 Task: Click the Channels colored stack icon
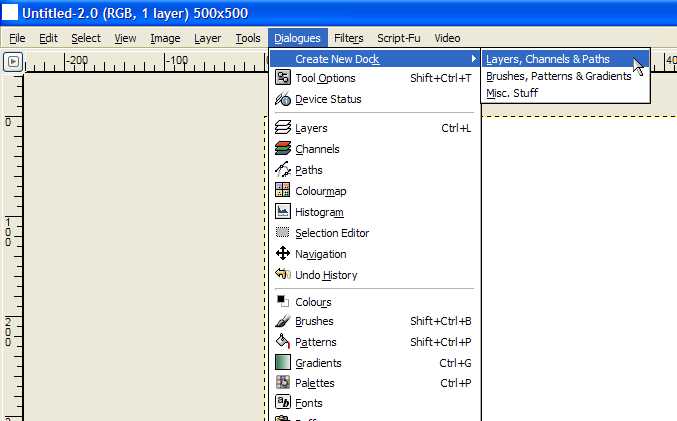(283, 149)
